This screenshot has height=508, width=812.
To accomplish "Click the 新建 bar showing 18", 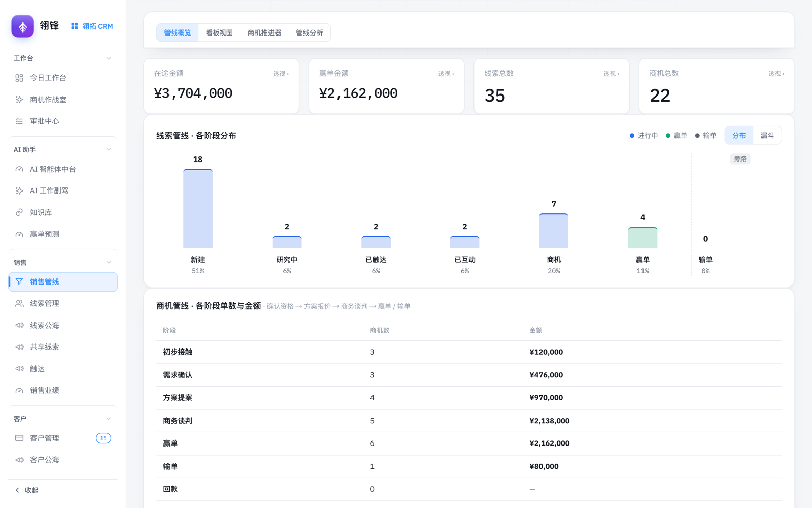I will pyautogui.click(x=198, y=209).
